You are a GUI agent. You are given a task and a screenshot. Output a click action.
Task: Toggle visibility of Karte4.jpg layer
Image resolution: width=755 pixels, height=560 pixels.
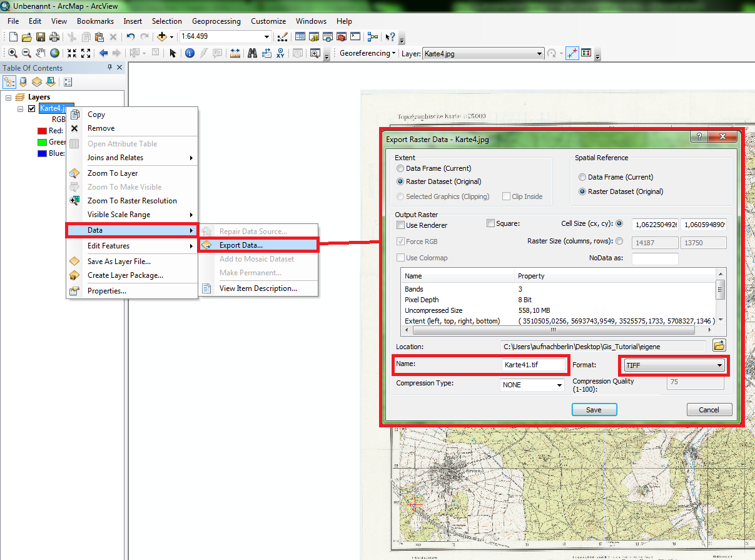31,109
